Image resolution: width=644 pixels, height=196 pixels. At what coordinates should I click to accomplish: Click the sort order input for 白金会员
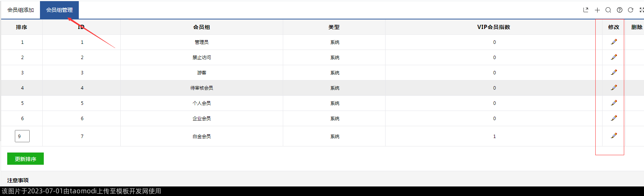click(22, 136)
